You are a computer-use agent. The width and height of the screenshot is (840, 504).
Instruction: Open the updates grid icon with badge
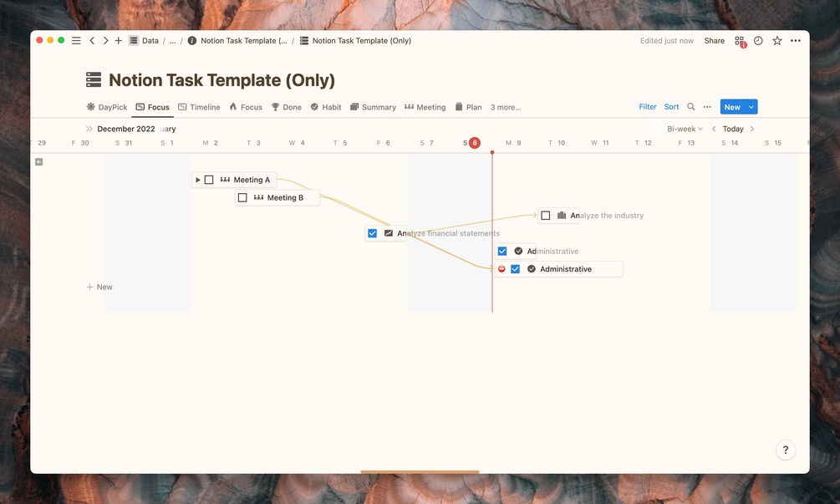coord(740,41)
